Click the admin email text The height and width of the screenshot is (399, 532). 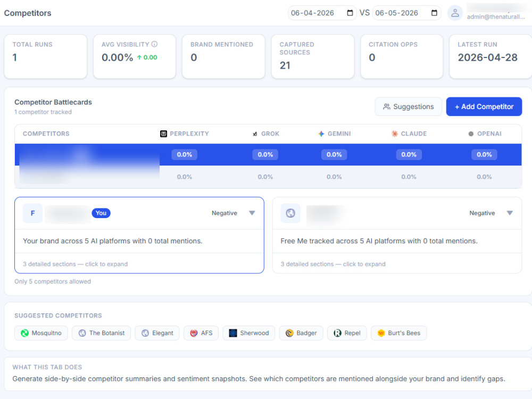pos(496,16)
